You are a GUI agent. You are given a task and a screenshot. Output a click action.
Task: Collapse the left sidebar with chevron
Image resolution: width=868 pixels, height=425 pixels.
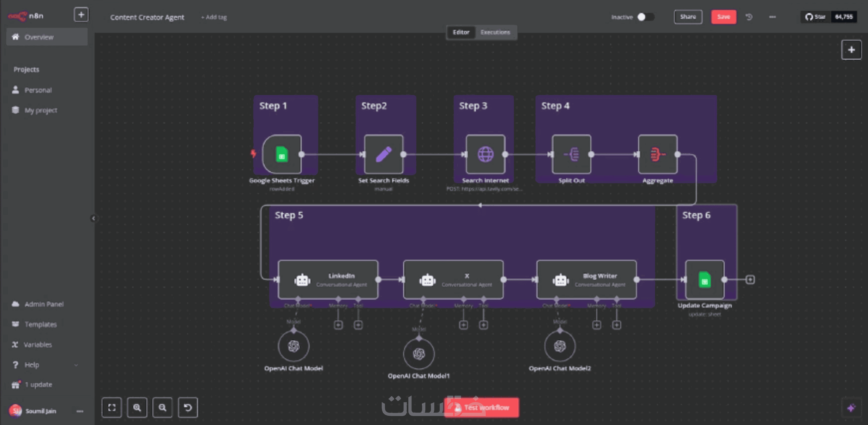pyautogui.click(x=93, y=218)
